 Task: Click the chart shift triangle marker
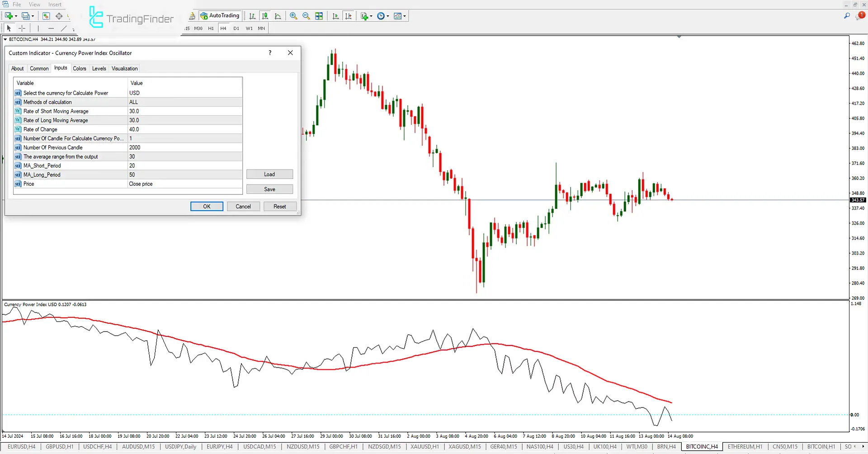tap(679, 37)
